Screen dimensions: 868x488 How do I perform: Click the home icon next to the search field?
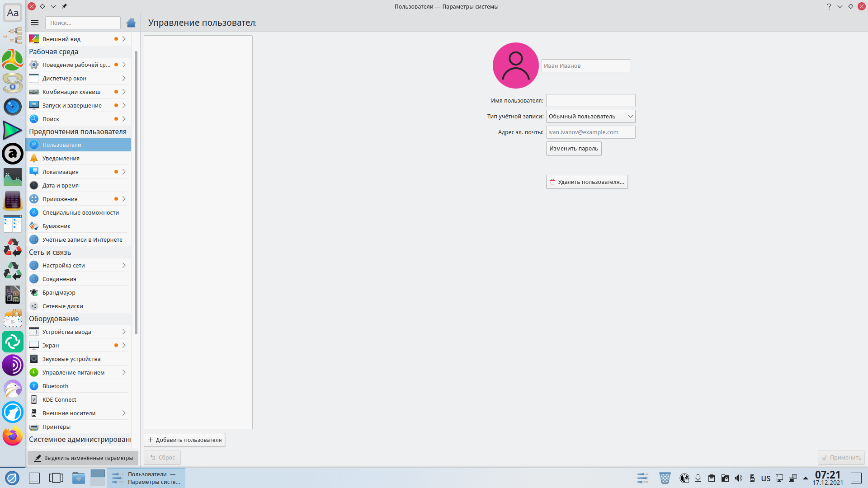tap(131, 23)
